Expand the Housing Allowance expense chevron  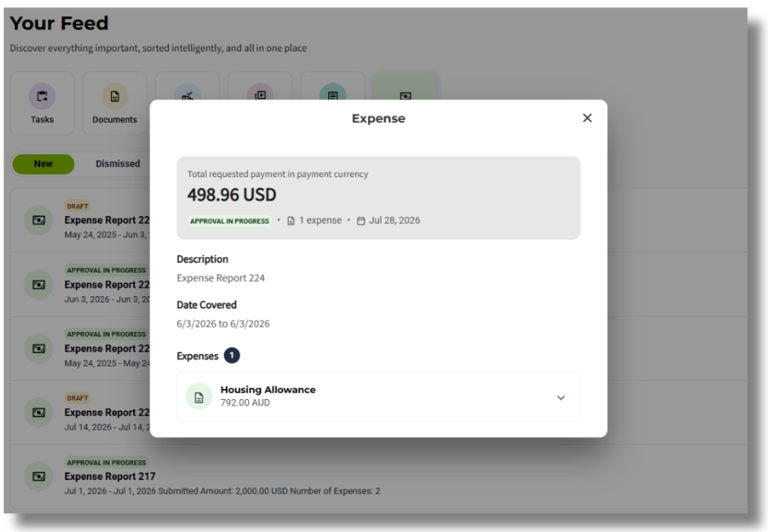pos(561,397)
